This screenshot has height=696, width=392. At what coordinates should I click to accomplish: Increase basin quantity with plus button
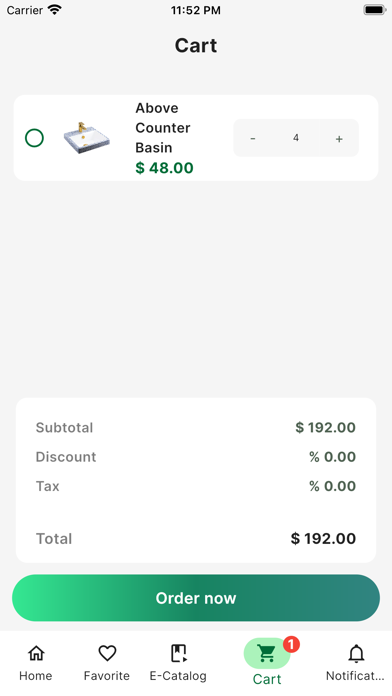point(339,139)
